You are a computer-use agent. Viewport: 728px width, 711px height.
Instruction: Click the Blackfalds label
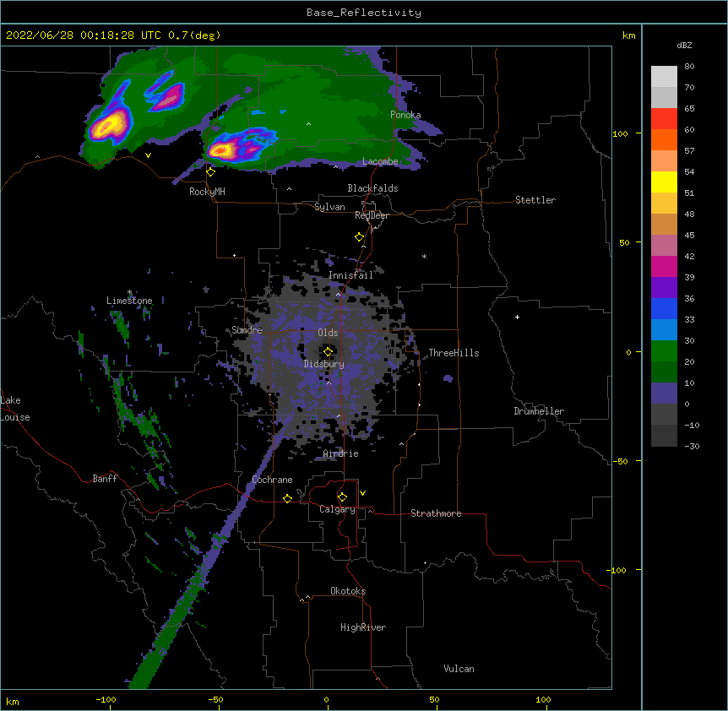[372, 188]
